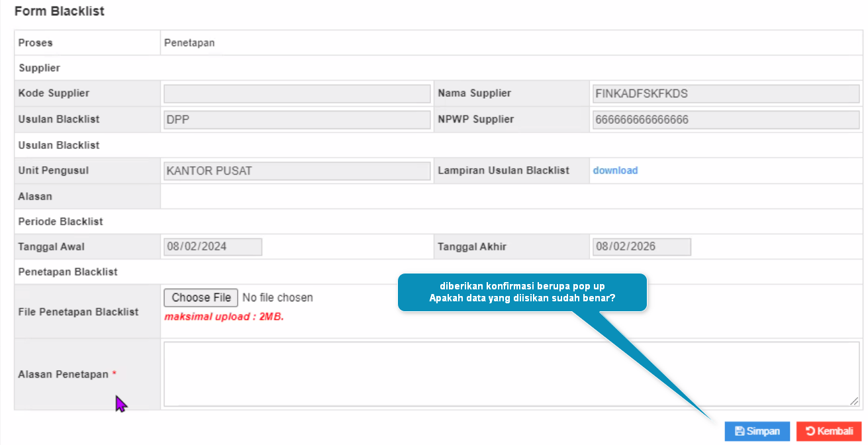Click the Choose File button
The image size is (868, 445).
(201, 298)
